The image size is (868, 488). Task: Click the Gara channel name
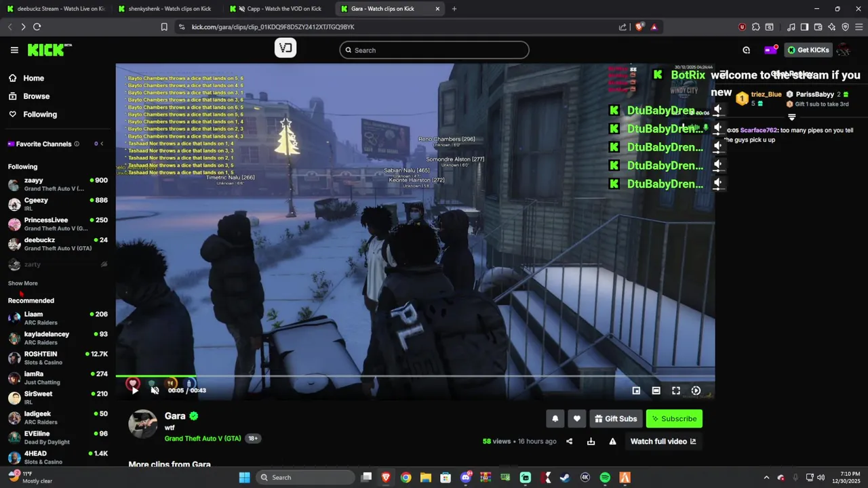pos(175,416)
